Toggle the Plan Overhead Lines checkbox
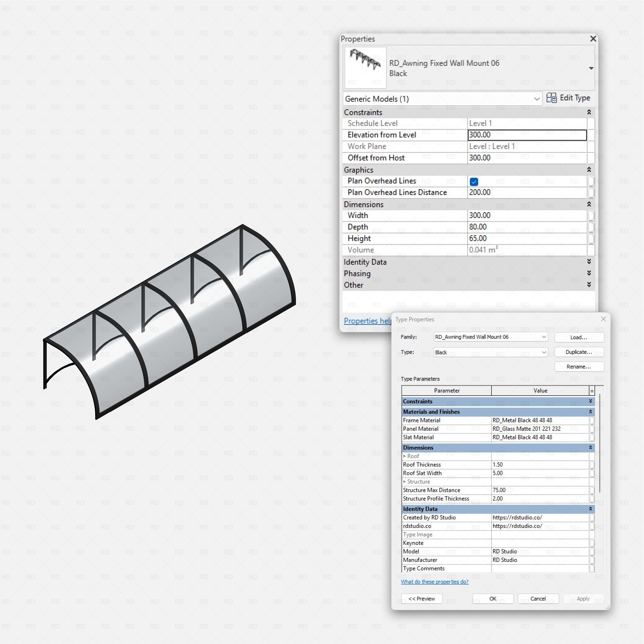This screenshot has width=644, height=644. (474, 181)
